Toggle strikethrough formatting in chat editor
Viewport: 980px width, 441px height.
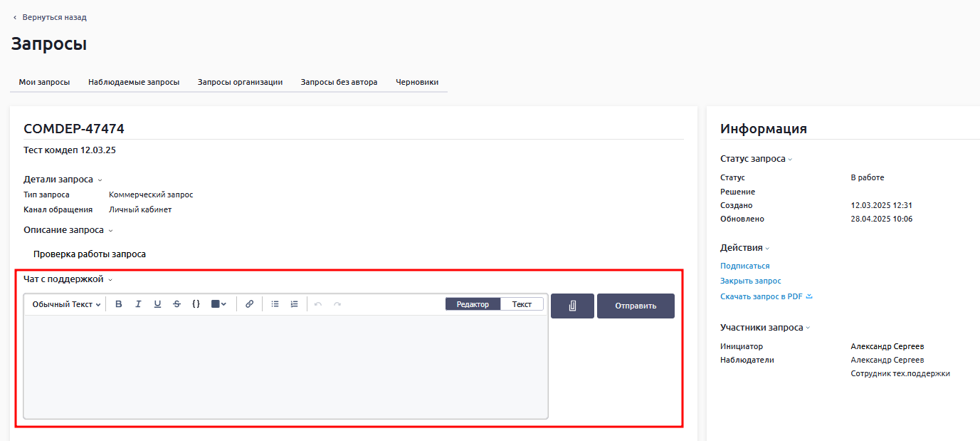176,304
